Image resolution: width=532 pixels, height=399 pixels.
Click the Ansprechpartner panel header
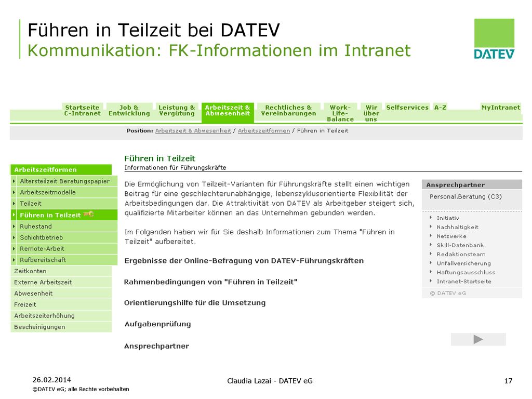pos(472,184)
